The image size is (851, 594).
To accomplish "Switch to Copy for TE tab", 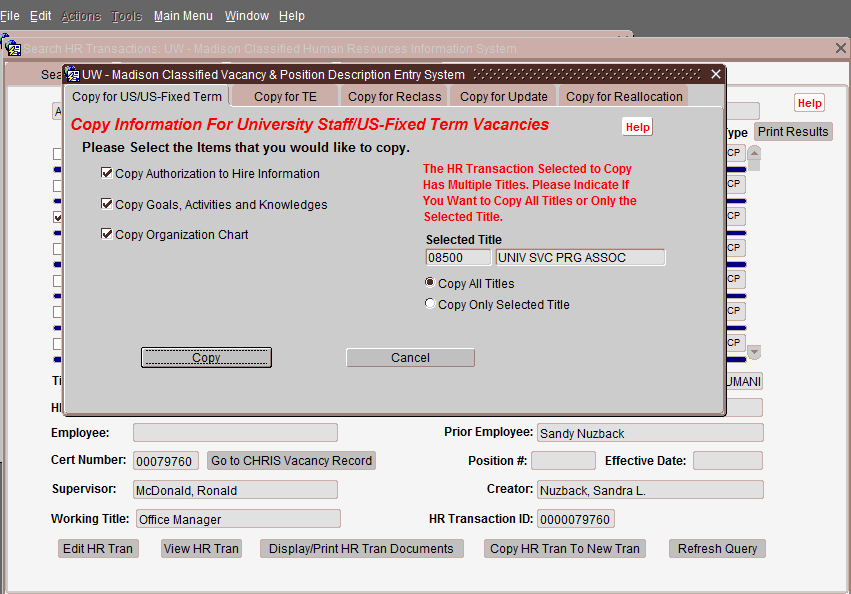I will coord(285,97).
